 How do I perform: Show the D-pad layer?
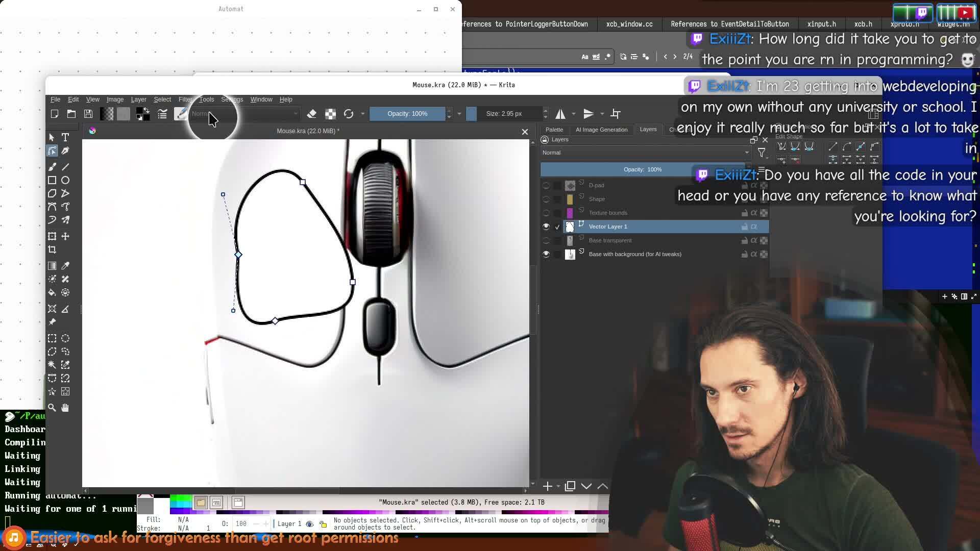click(x=546, y=185)
